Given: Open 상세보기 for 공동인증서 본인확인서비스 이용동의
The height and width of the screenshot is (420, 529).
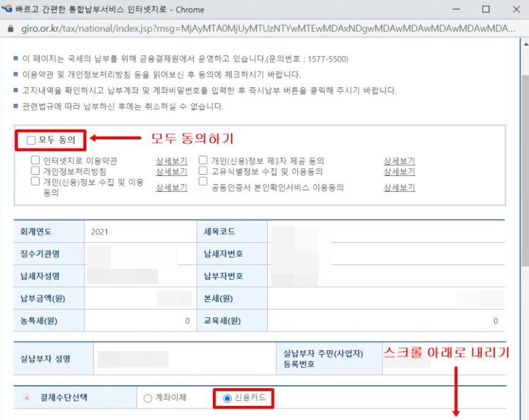Looking at the screenshot, I should (x=399, y=187).
